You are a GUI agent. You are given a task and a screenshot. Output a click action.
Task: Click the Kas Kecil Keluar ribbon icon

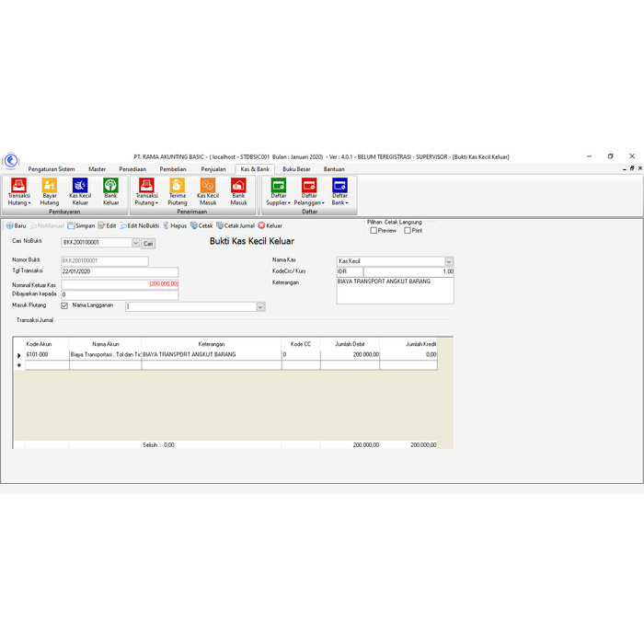click(80, 191)
